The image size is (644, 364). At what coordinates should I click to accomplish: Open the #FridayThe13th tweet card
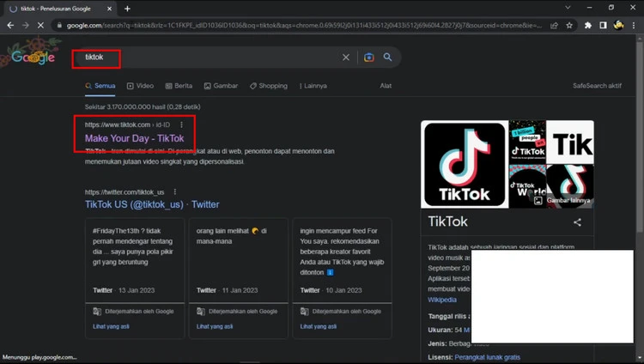[135, 260]
